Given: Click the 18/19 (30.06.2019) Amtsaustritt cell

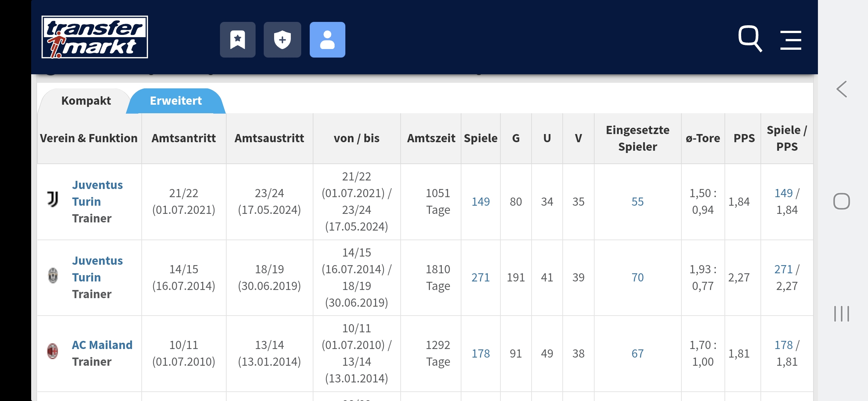Looking at the screenshot, I should click(269, 277).
